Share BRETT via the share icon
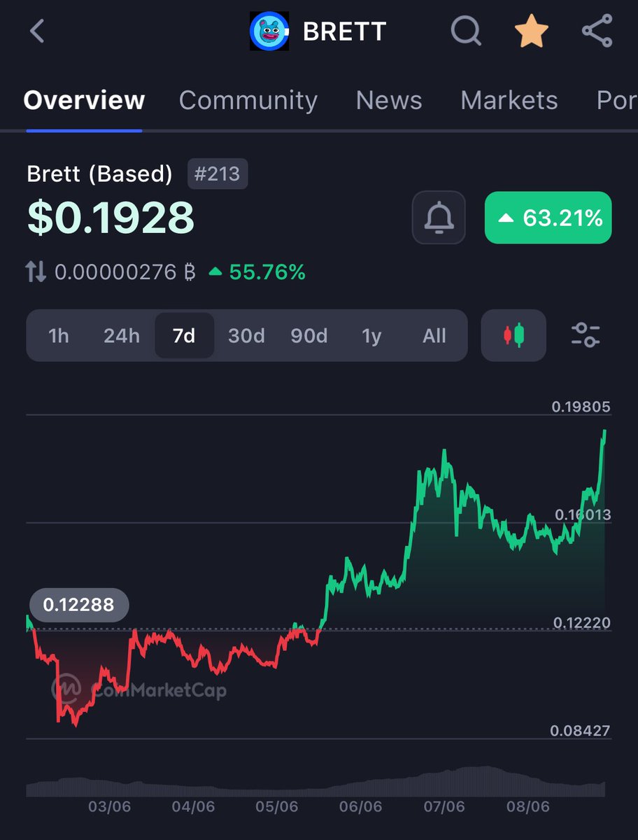638x840 pixels. click(x=597, y=31)
